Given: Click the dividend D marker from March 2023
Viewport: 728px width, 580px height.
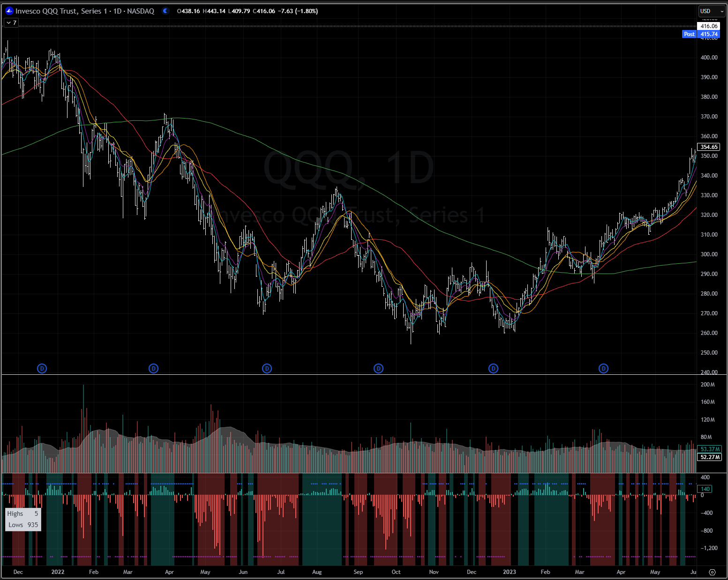Looking at the screenshot, I should (604, 369).
